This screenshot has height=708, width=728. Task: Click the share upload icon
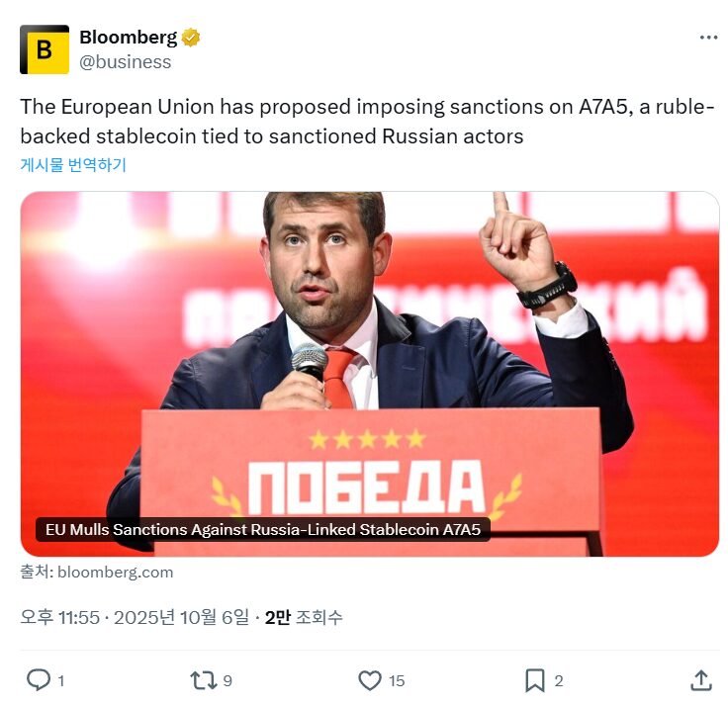700,680
